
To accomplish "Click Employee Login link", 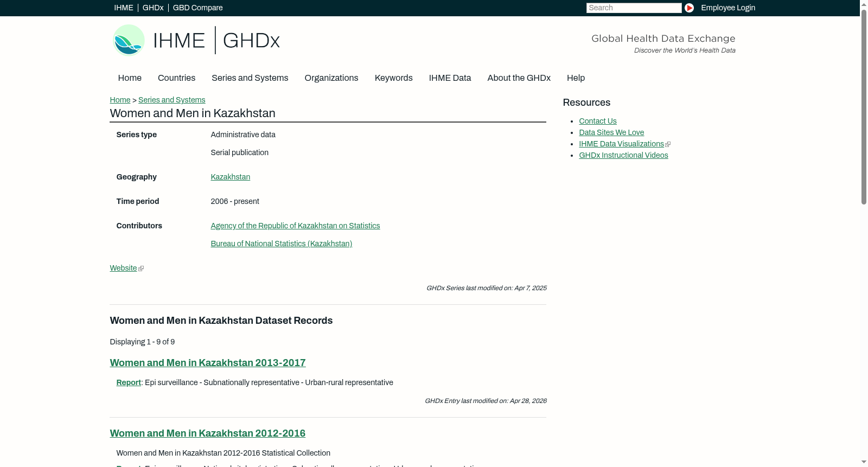I will pyautogui.click(x=728, y=8).
